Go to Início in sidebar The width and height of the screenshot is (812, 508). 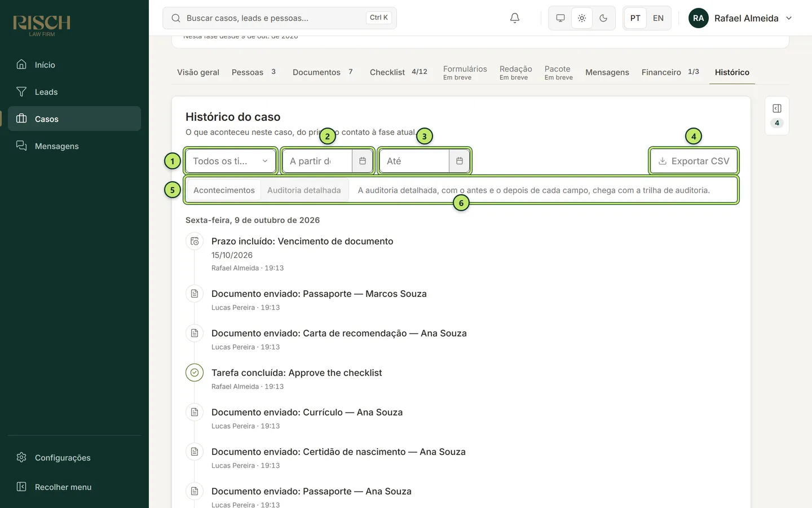[x=74, y=64]
